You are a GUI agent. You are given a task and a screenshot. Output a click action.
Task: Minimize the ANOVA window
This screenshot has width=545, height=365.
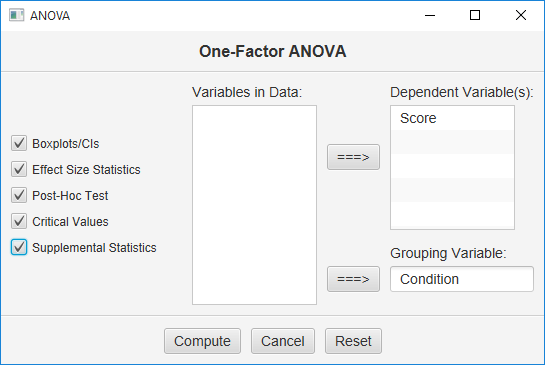coord(430,15)
